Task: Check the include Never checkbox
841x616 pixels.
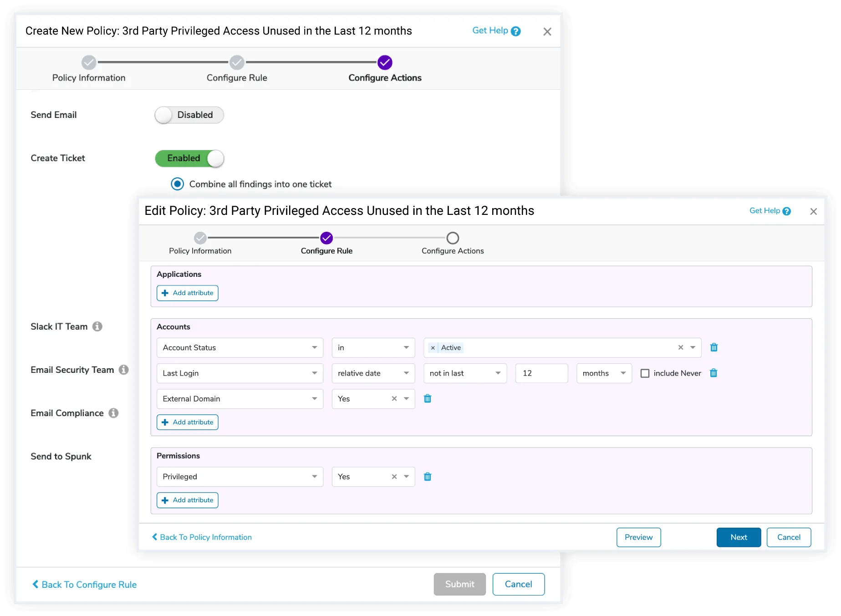Action: coord(645,373)
